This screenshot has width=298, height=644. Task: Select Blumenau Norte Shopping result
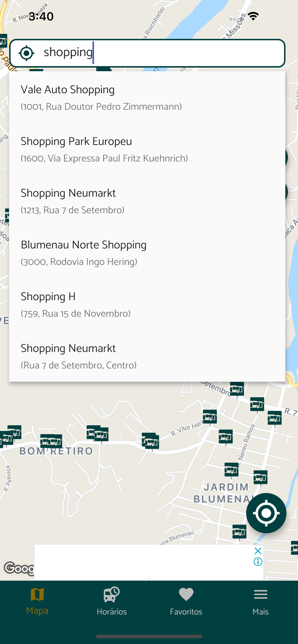(147, 253)
